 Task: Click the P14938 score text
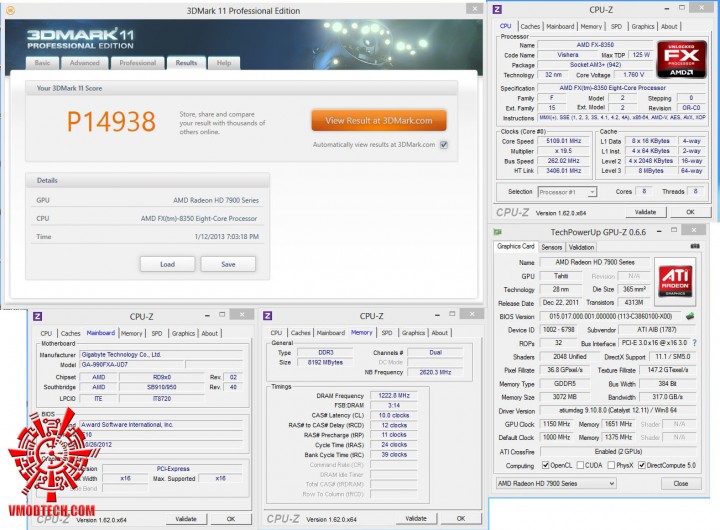pos(112,122)
